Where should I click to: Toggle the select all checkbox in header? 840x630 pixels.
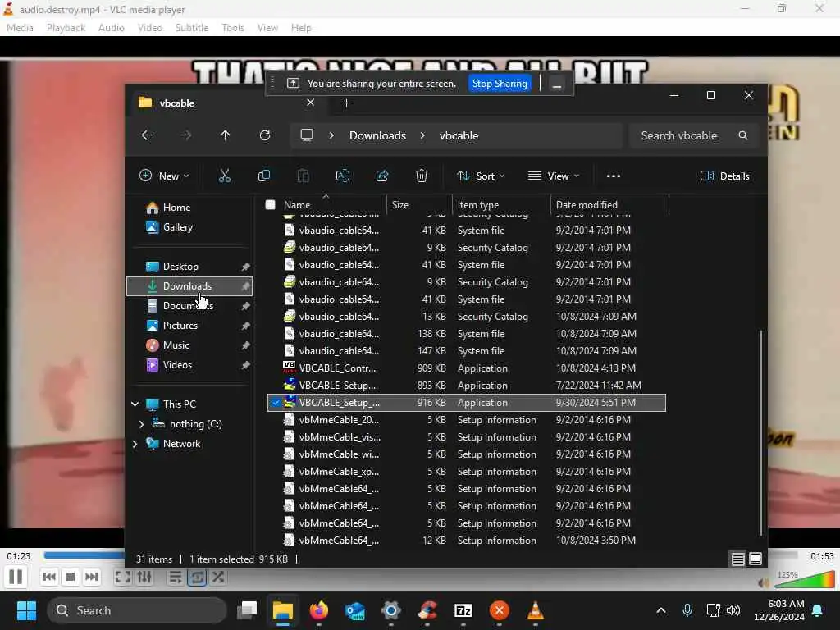point(270,204)
